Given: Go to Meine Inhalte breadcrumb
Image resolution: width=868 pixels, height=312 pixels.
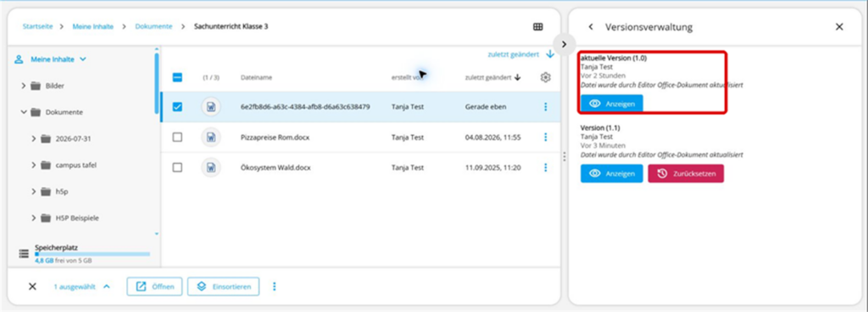Looking at the screenshot, I should coord(93,26).
